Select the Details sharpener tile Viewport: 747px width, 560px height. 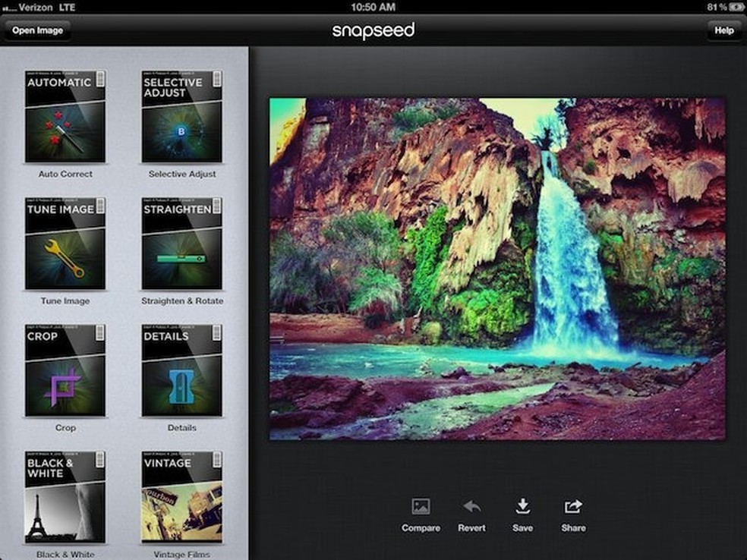(182, 370)
